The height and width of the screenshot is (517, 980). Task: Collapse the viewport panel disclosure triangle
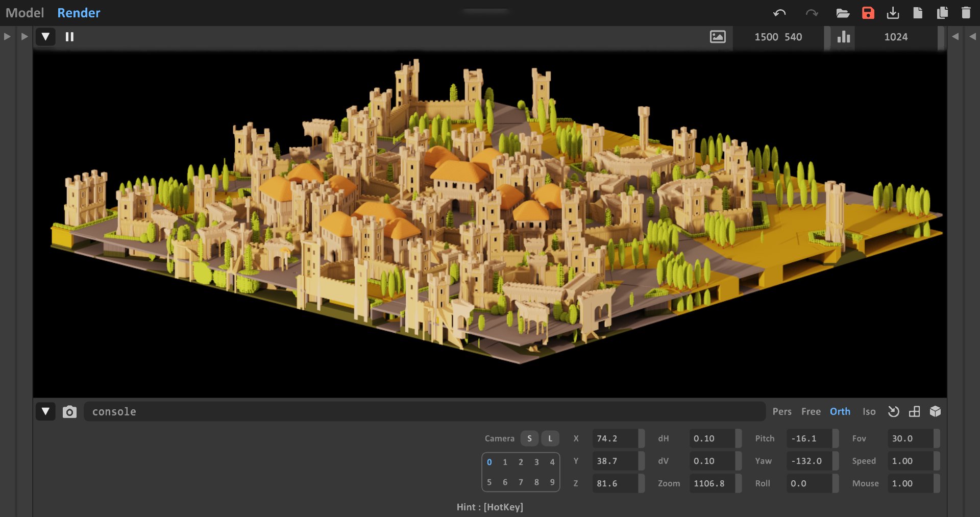tap(45, 37)
